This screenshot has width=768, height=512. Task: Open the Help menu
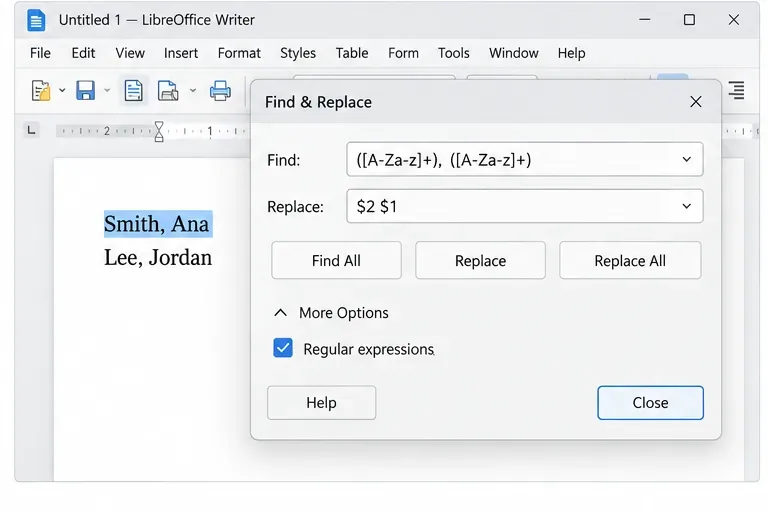pyautogui.click(x=571, y=53)
